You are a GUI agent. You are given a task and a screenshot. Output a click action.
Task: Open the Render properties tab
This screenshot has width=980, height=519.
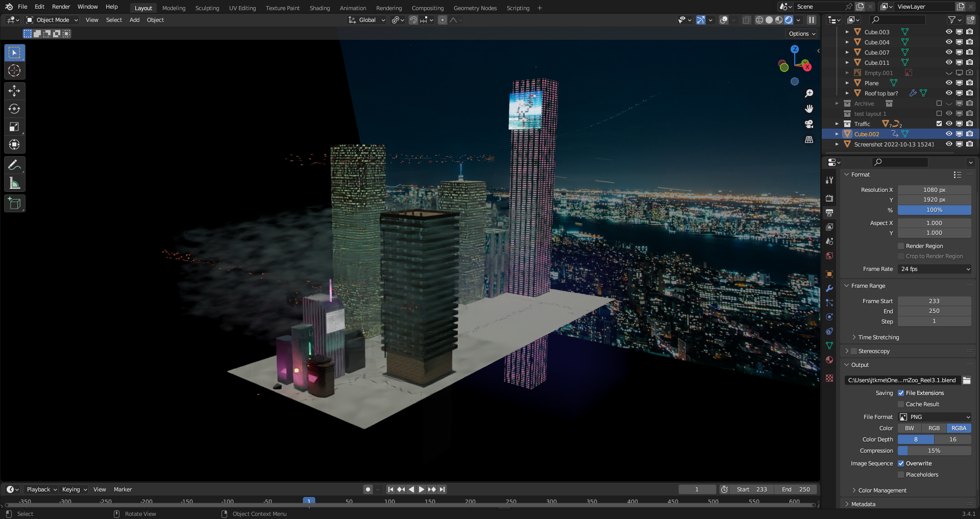(x=829, y=198)
